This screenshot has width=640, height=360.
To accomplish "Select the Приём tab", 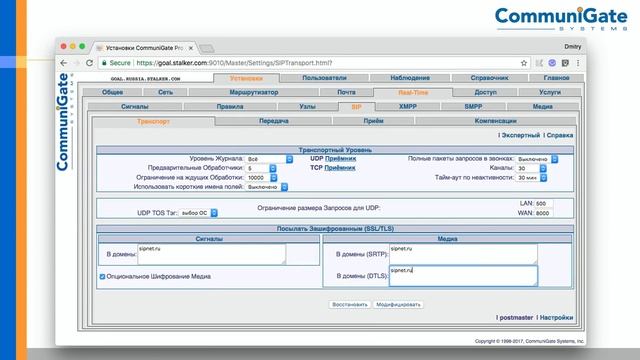I will 373,121.
